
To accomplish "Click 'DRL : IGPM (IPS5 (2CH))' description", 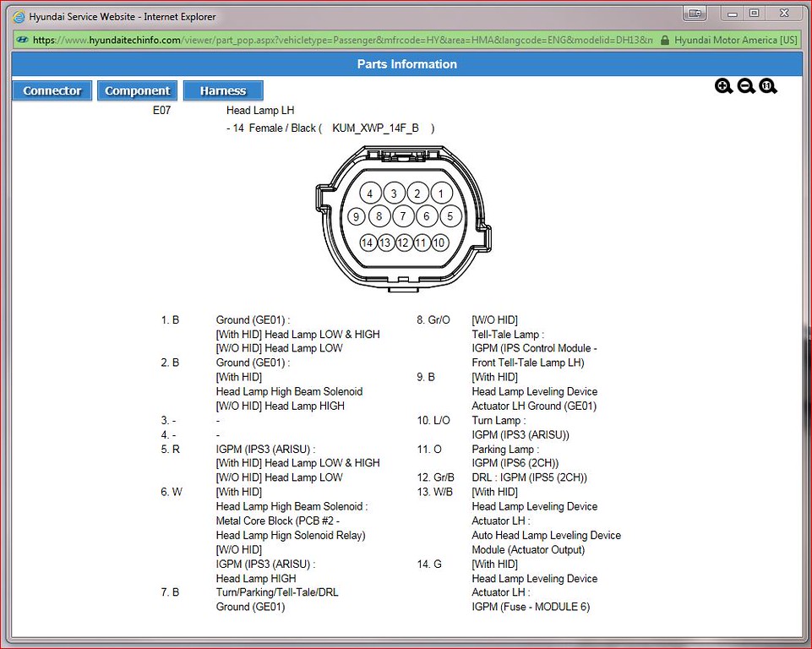I will click(529, 477).
